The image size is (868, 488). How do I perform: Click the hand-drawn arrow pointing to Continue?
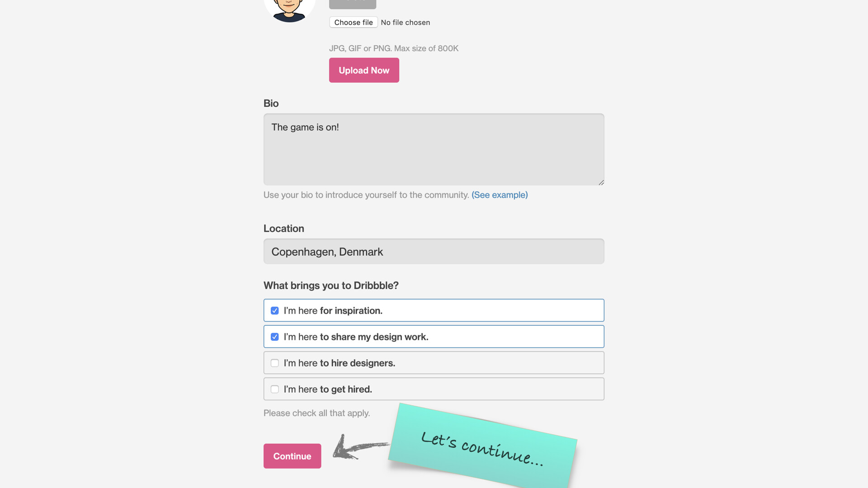pos(358,447)
